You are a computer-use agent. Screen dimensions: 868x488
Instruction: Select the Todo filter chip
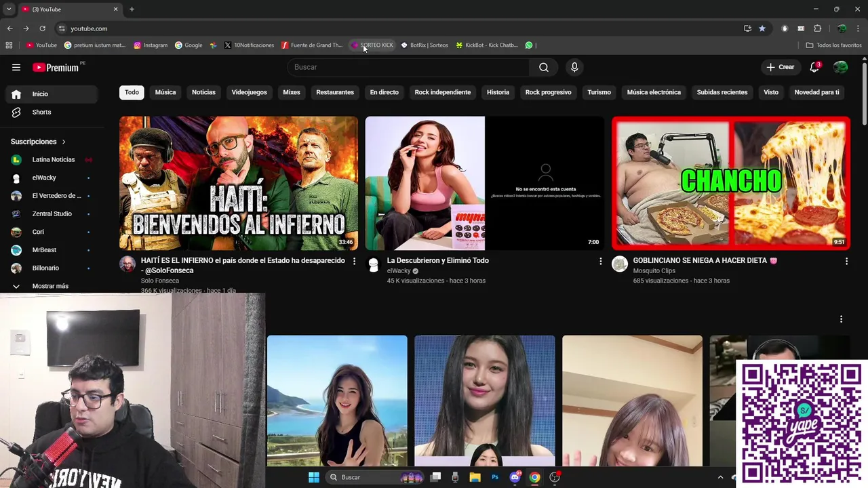point(132,92)
